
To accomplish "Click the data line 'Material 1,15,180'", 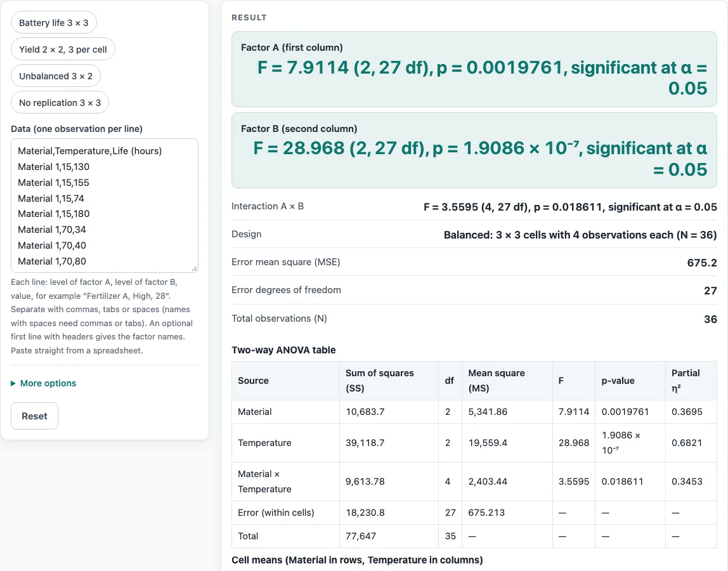I will [53, 214].
